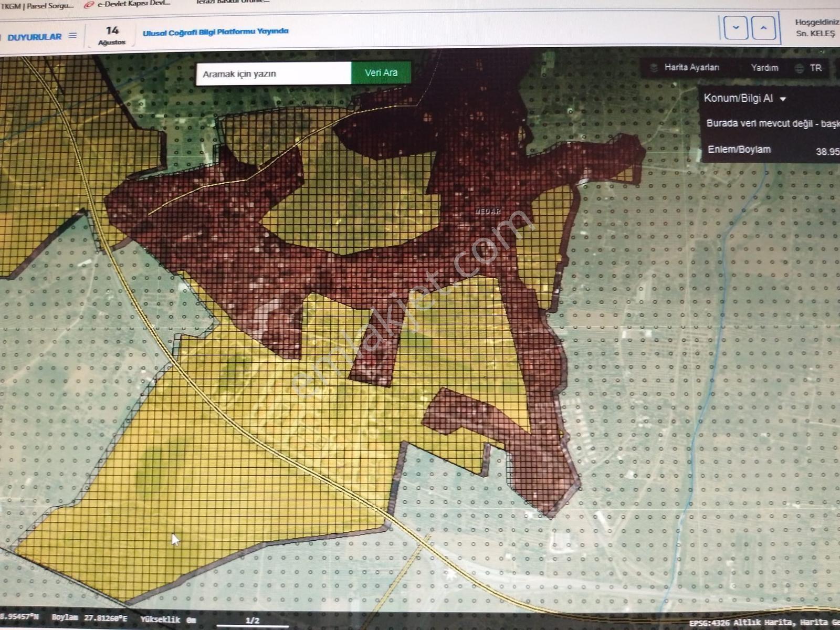Focus the 'Aramak için yazın' search field

274,73
